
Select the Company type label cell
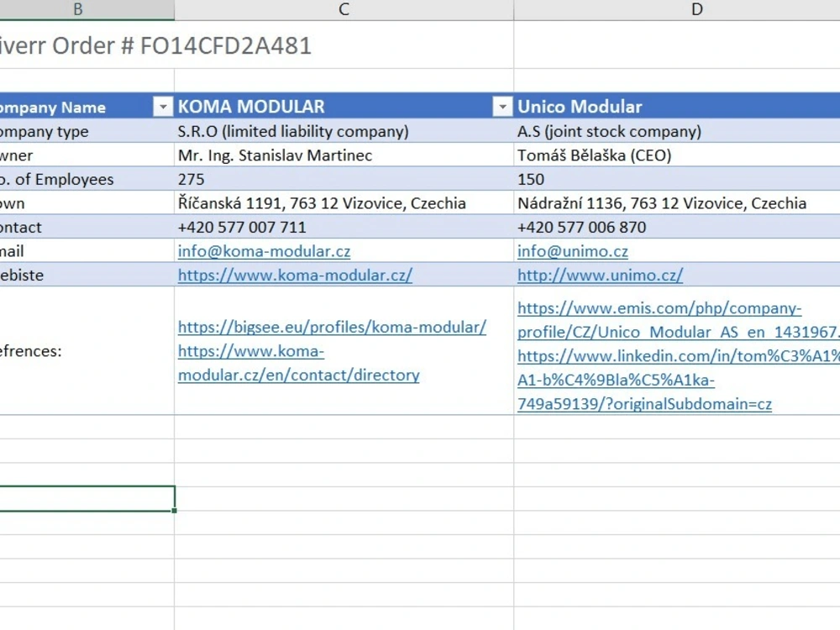pos(87,131)
